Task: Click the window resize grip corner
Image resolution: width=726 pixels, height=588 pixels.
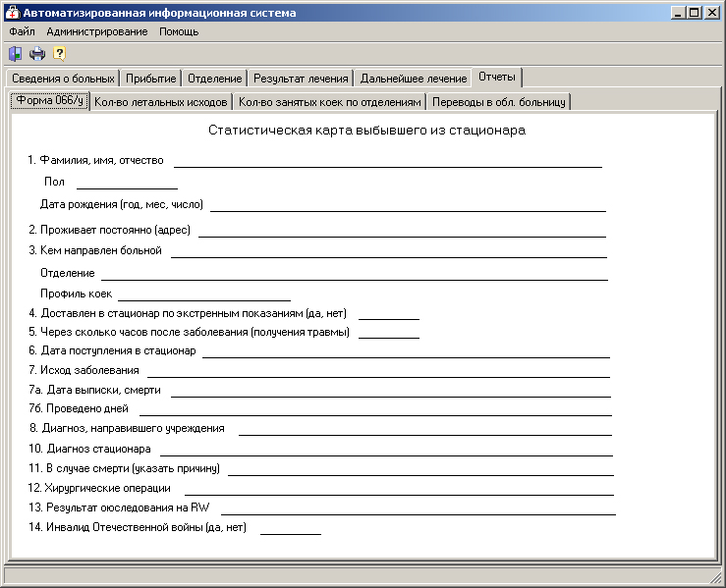Action: (715, 576)
